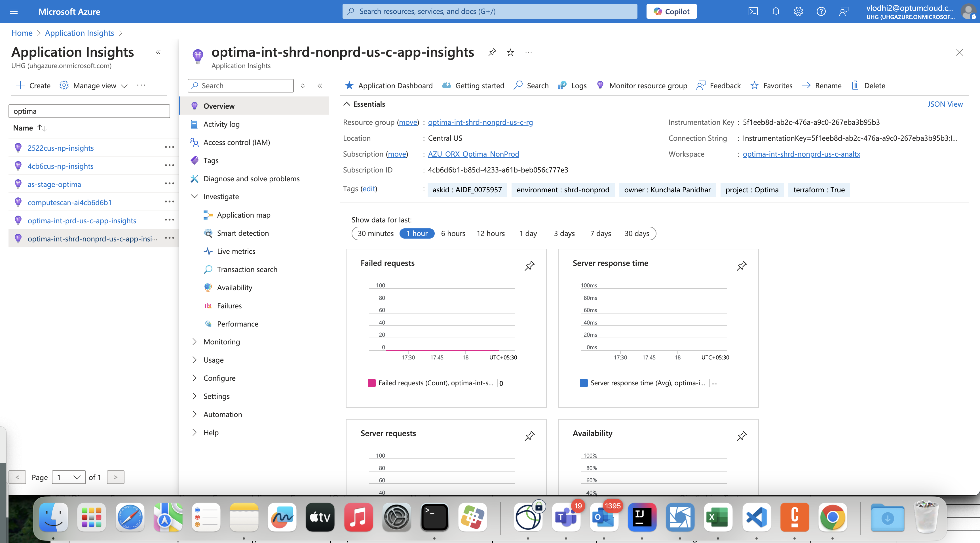Open the portal hamburger menu

[14, 11]
